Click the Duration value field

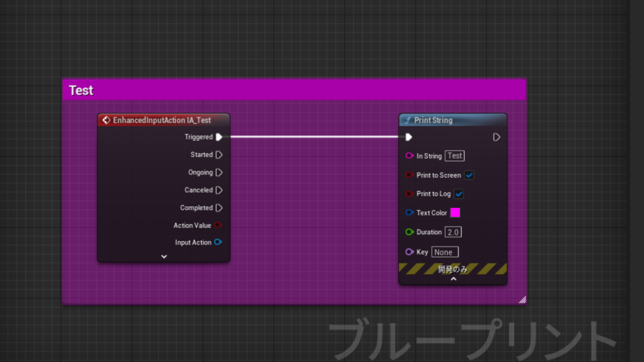point(453,232)
